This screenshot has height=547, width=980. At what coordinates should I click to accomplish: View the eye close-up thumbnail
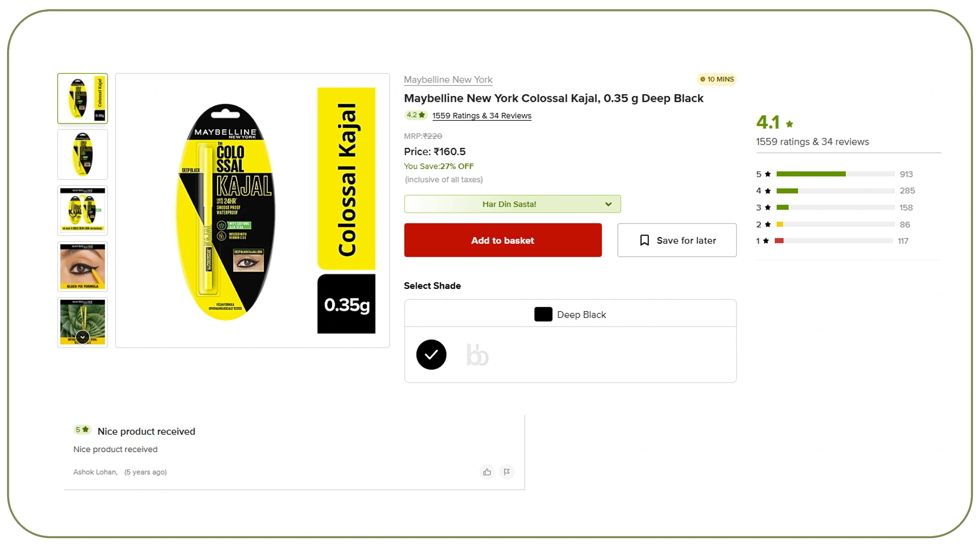click(82, 266)
